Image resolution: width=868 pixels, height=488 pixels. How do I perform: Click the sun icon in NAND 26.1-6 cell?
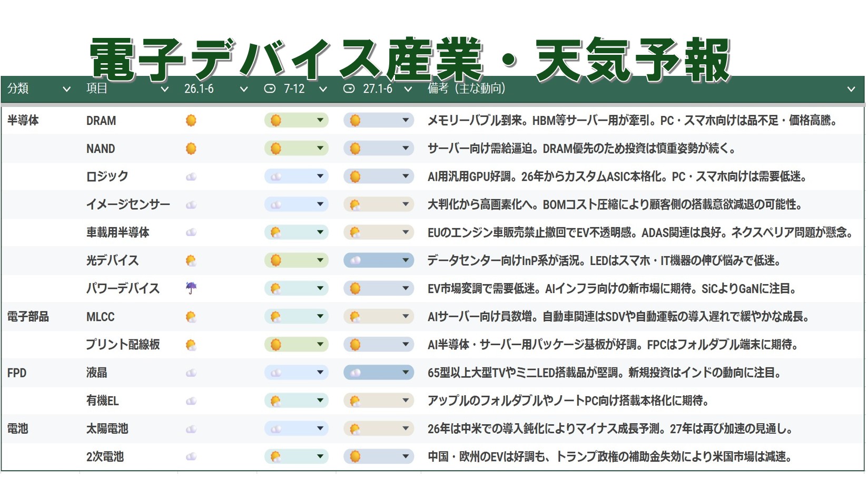pos(191,149)
